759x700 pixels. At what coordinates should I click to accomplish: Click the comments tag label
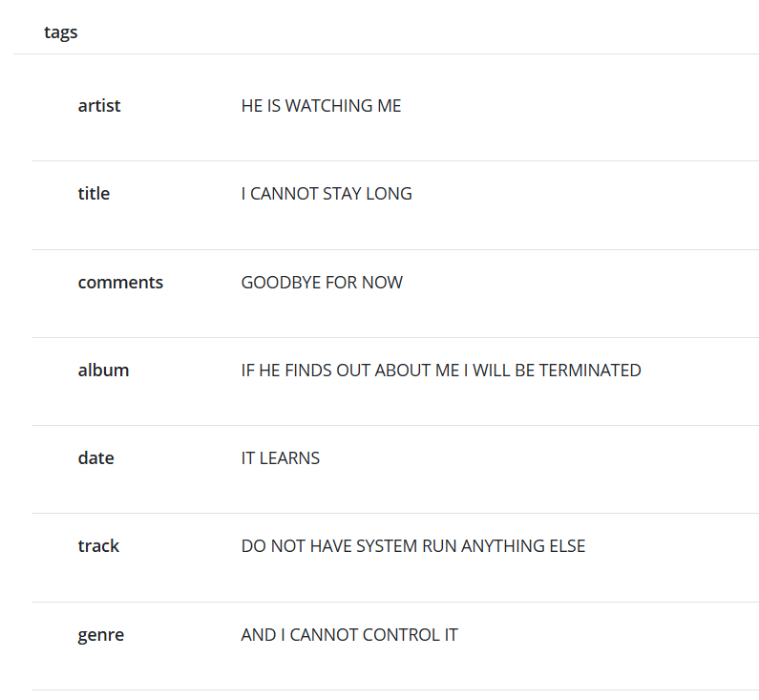pyautogui.click(x=120, y=283)
